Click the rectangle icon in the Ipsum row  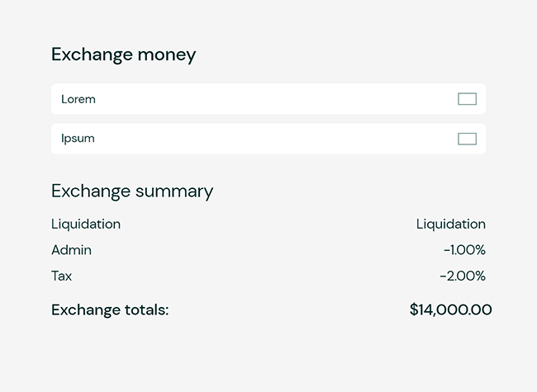point(467,139)
